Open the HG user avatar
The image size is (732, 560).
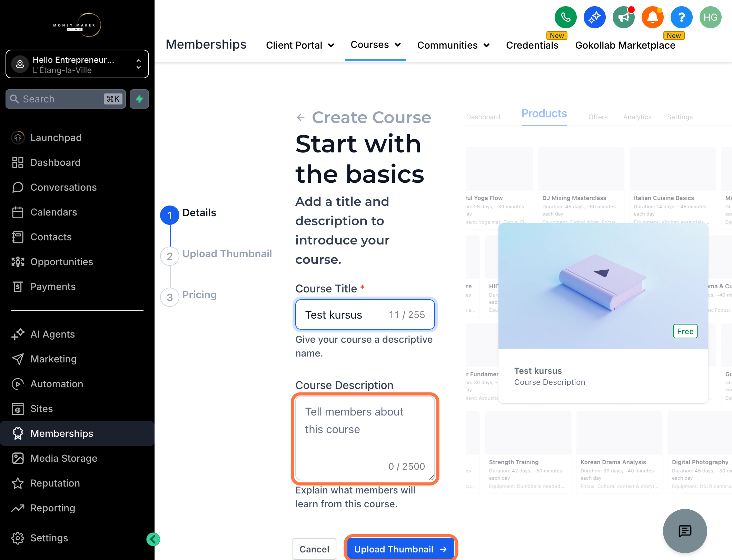coord(710,17)
